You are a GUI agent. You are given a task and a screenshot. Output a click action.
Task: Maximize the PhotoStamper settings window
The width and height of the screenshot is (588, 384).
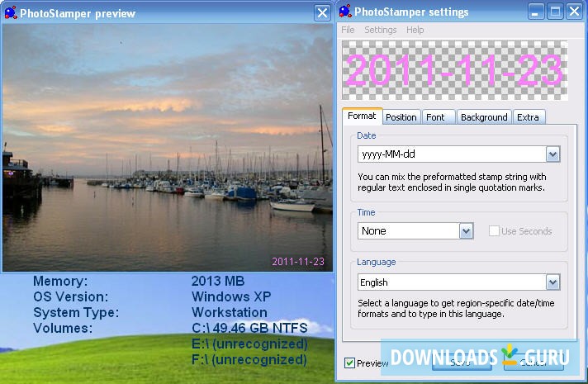click(555, 12)
